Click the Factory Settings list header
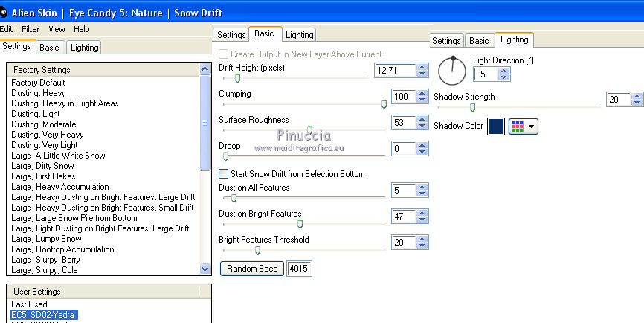 pyautogui.click(x=103, y=70)
